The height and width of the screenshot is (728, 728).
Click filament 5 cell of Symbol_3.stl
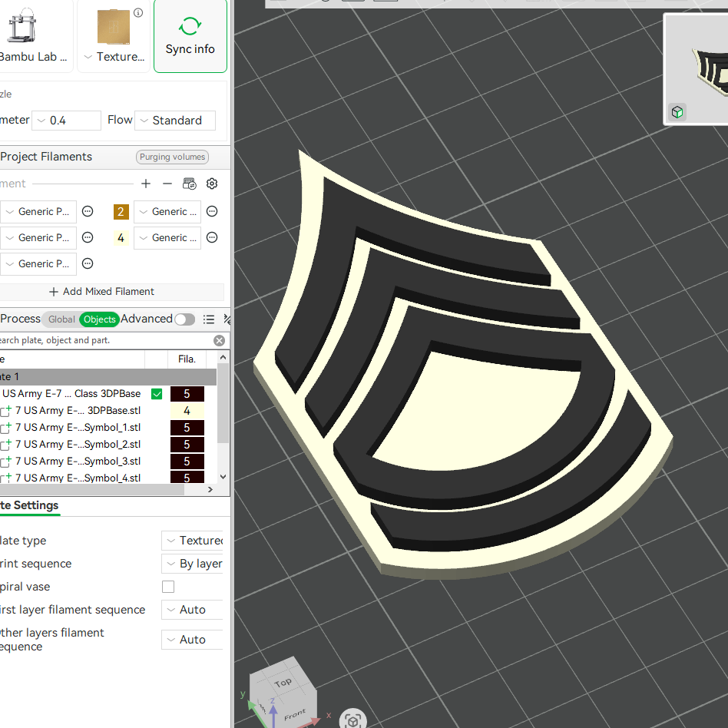(x=187, y=461)
